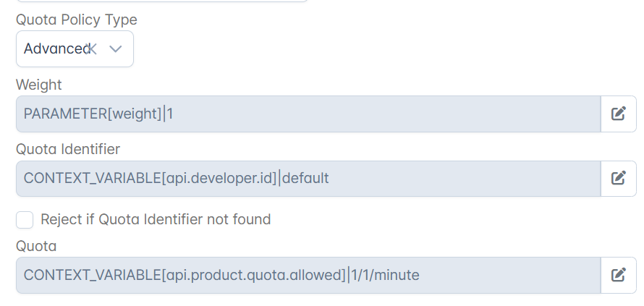Click the CONTEXT_VARIABLE[api.developer.id] text in Quota Identifier
The width and height of the screenshot is (644, 306).
tap(151, 178)
